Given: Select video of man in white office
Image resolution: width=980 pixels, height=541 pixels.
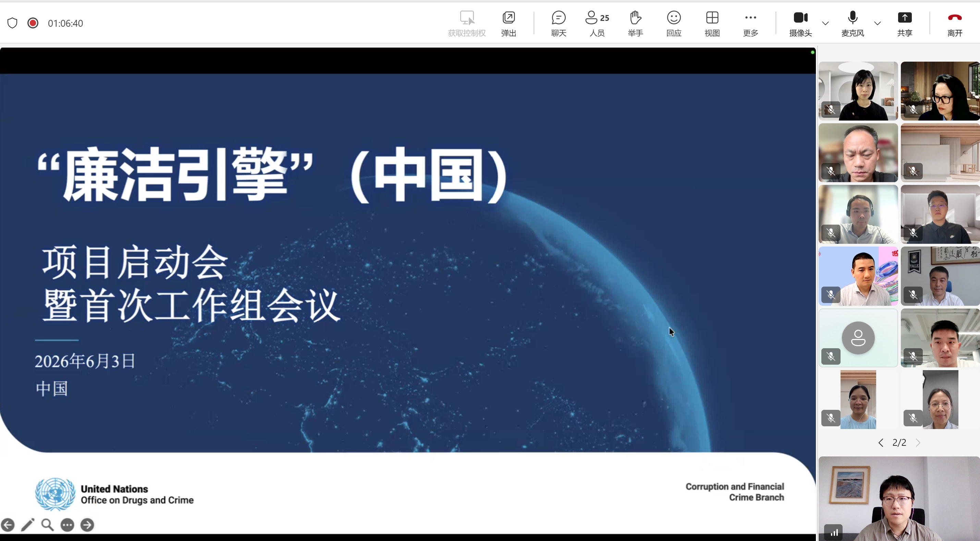Looking at the screenshot, I should [x=941, y=338].
